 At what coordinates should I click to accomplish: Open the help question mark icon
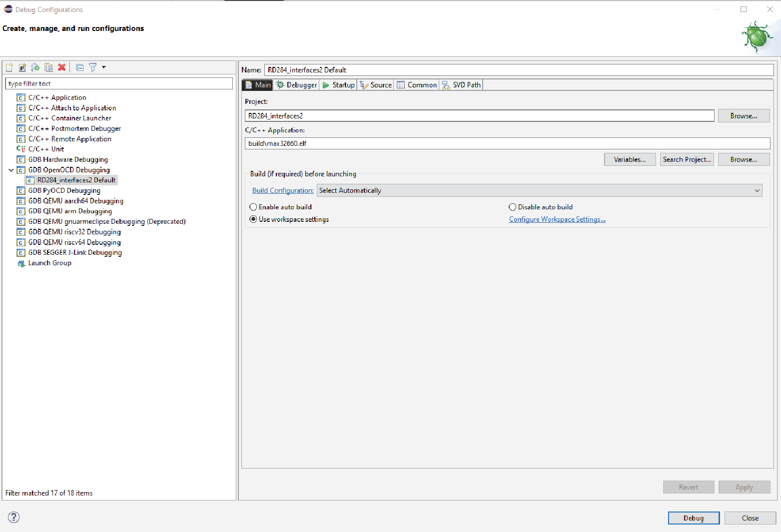click(x=14, y=517)
